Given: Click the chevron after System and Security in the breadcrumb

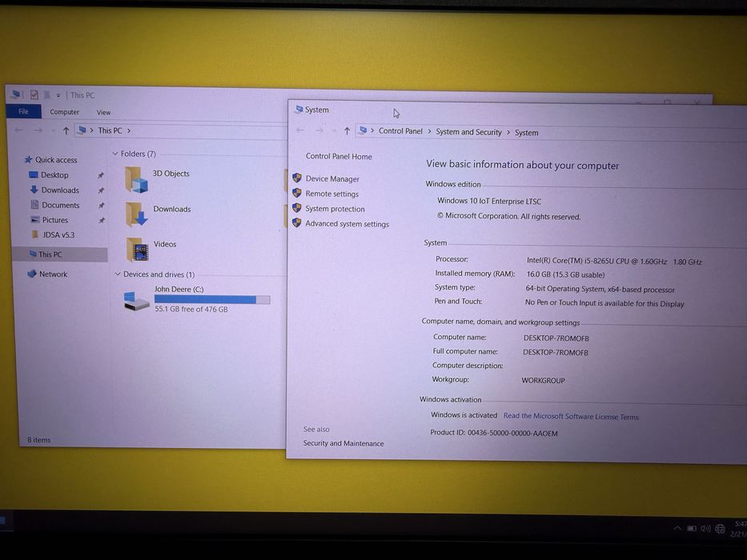Looking at the screenshot, I should pyautogui.click(x=508, y=132).
